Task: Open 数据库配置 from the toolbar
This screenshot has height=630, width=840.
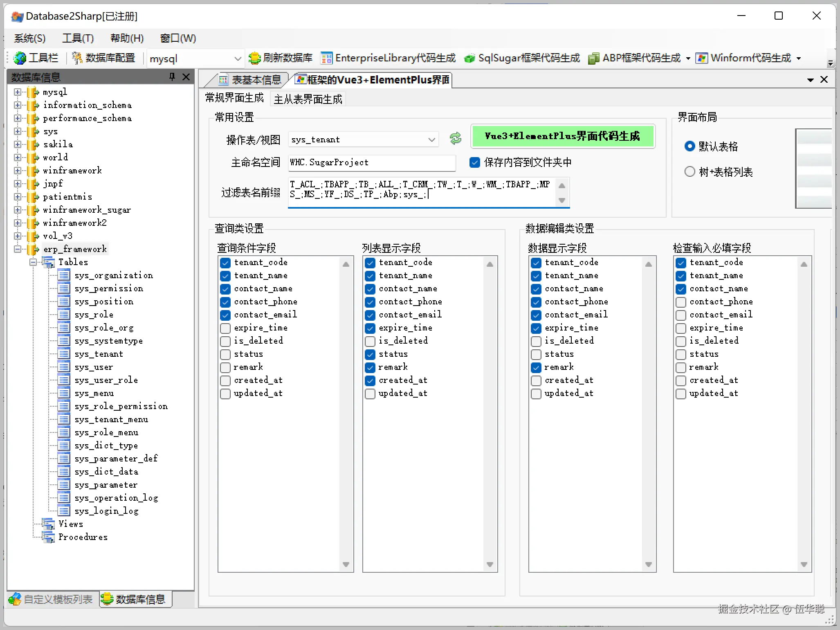Action: pos(103,58)
